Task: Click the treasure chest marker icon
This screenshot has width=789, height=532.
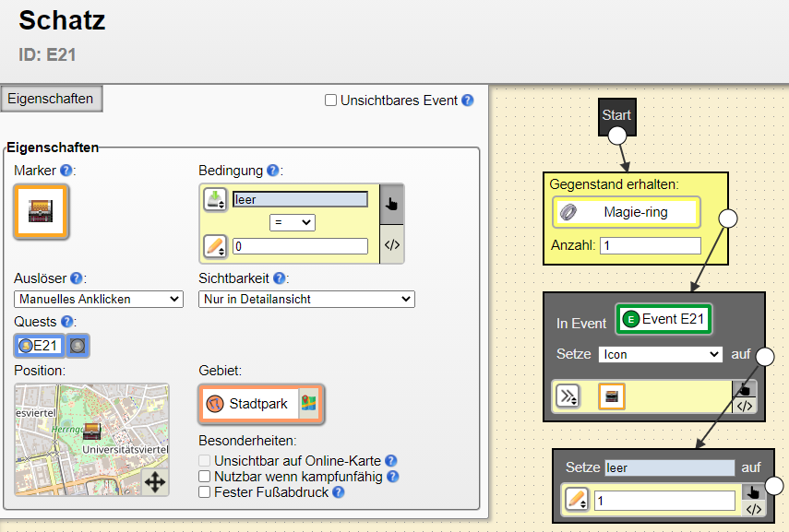Action: tap(41, 211)
